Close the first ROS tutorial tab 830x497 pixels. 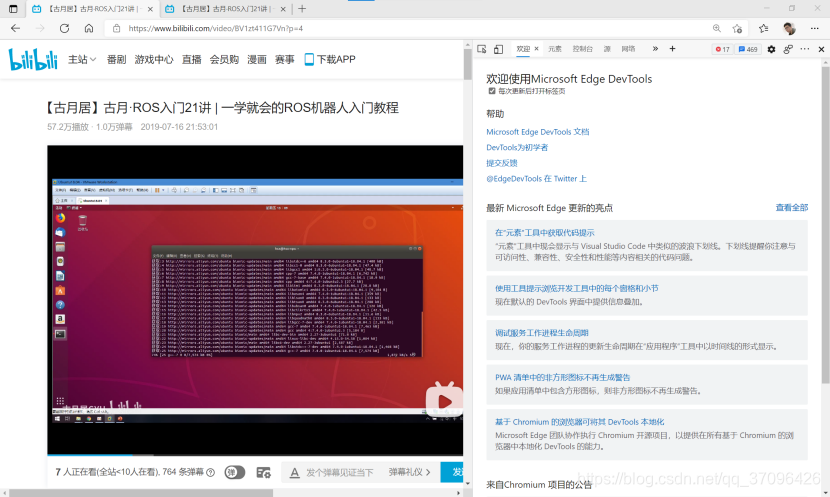coord(150,9)
